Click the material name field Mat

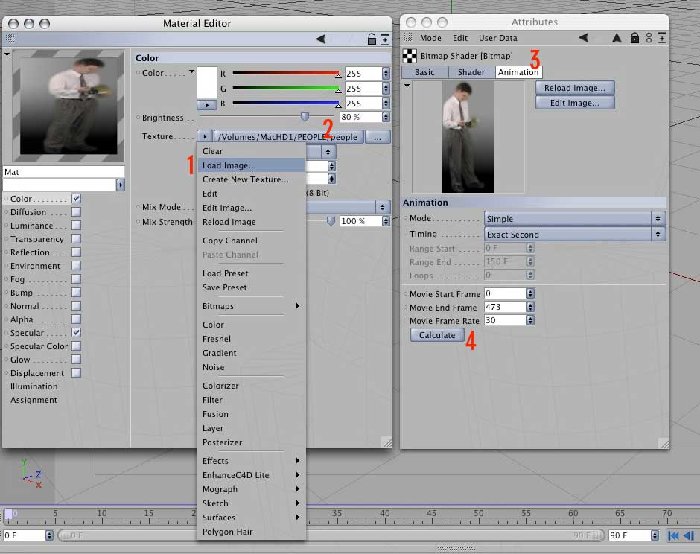(63, 172)
